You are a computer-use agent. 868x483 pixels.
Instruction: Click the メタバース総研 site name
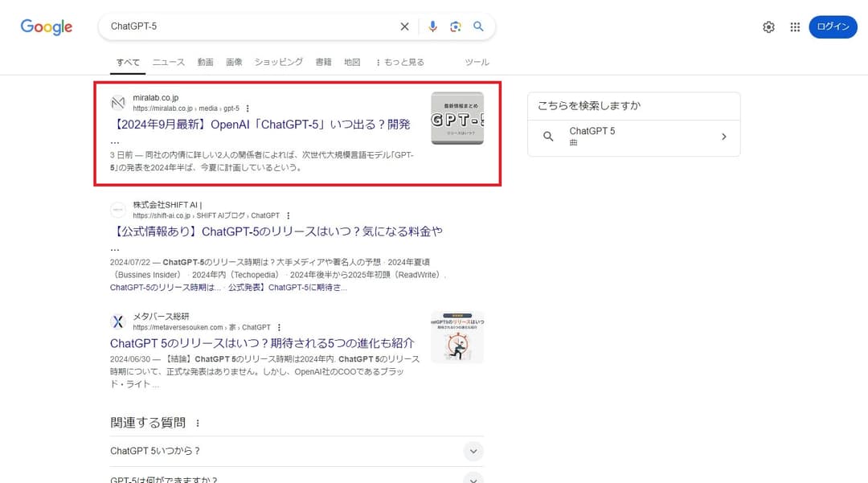161,317
